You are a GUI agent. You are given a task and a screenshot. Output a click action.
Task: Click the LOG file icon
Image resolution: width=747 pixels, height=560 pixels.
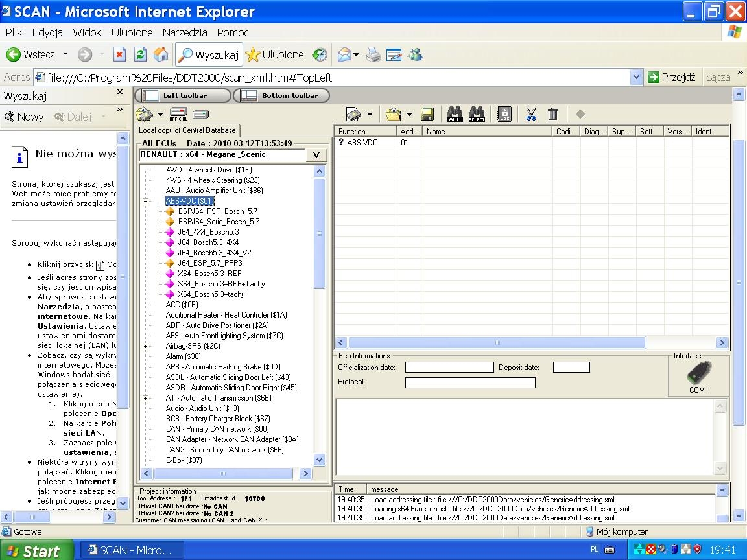pyautogui.click(x=504, y=114)
